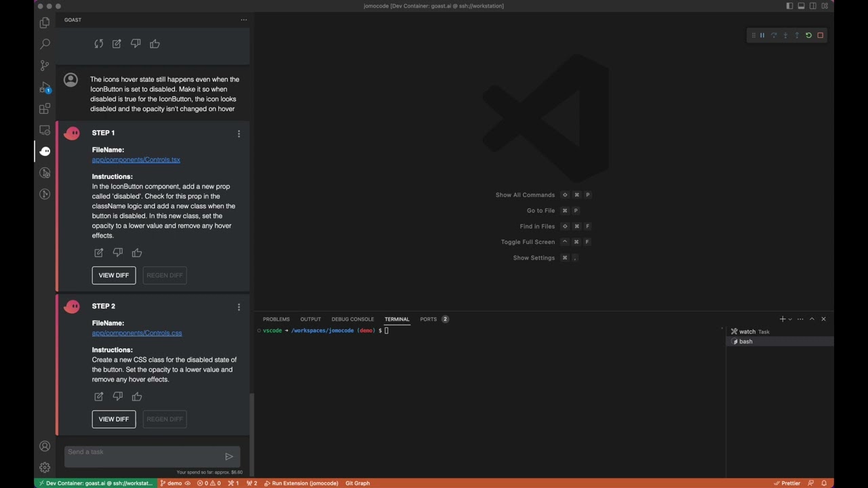Image resolution: width=868 pixels, height=488 pixels.
Task: Open the Remote Explorer view
Action: pos(45,130)
